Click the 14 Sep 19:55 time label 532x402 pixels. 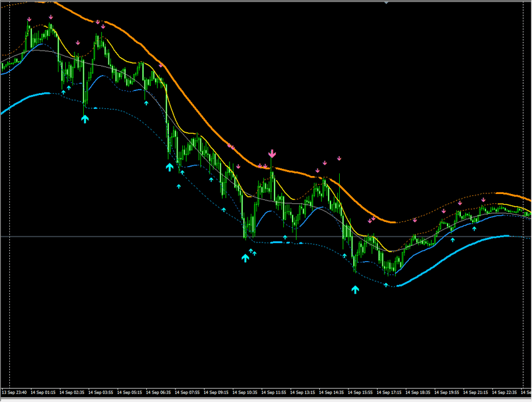click(447, 393)
